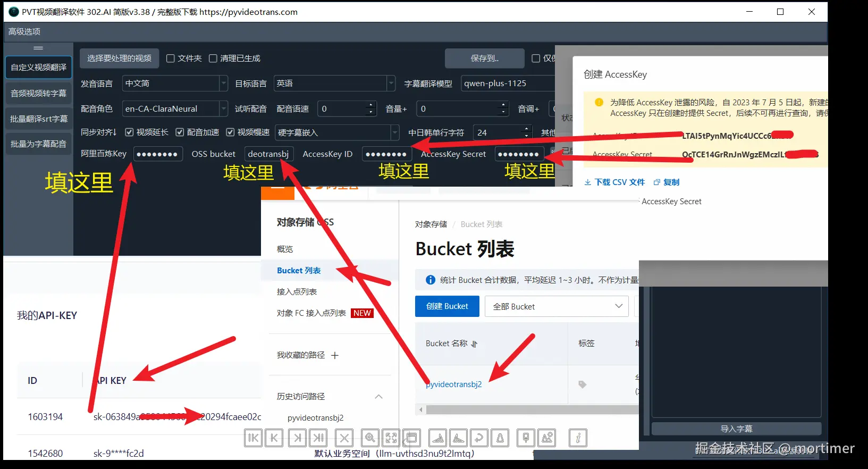Click the AccessKey ID password field
This screenshot has height=469, width=868.
[x=387, y=154]
